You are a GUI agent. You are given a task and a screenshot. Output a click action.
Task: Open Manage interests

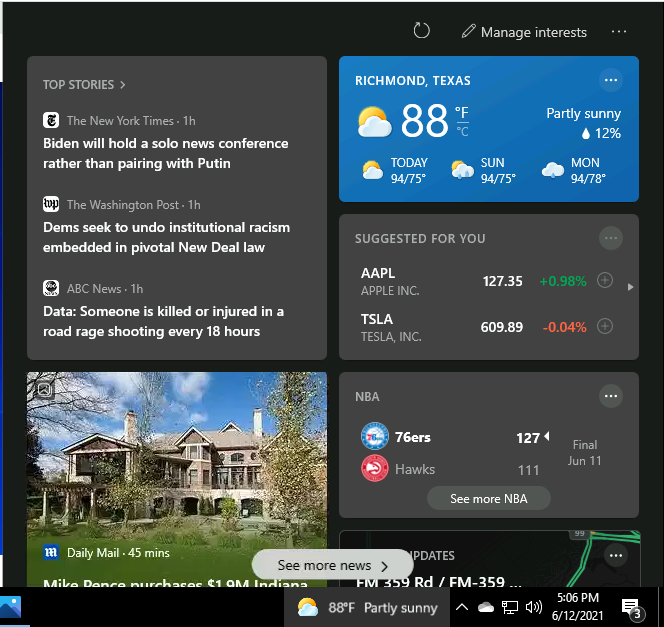524,32
